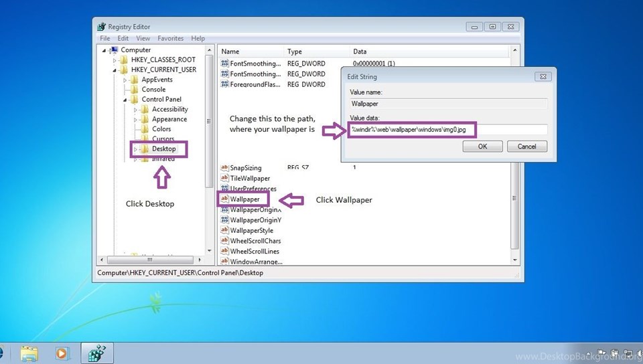
Task: Click the Registry Editor taskbar button
Action: [x=97, y=353]
